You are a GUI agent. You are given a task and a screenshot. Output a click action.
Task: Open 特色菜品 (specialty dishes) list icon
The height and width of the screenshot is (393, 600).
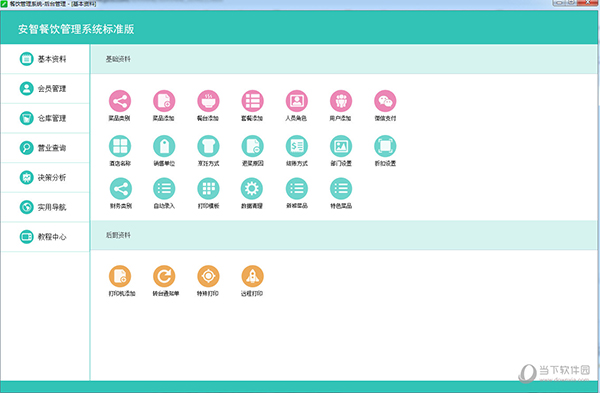pos(341,189)
